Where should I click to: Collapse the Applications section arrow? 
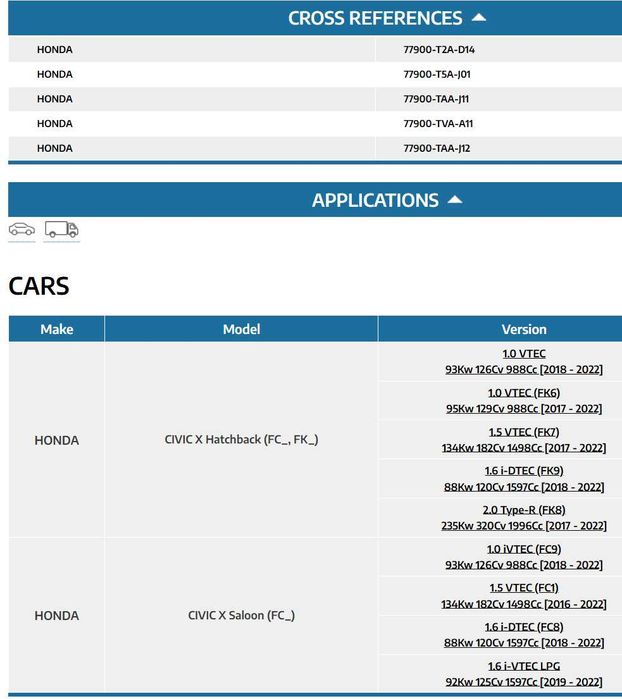tap(455, 199)
